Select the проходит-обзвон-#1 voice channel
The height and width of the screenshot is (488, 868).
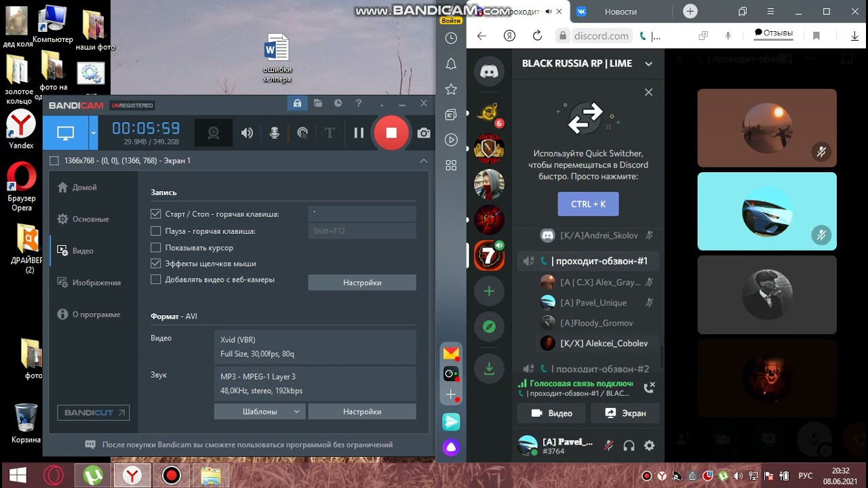pos(587,261)
